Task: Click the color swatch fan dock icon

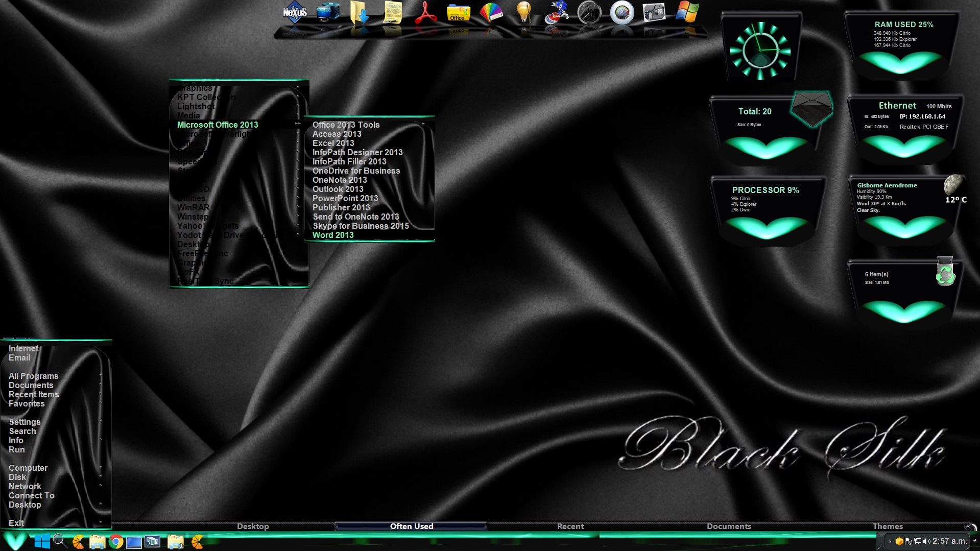Action: point(491,13)
